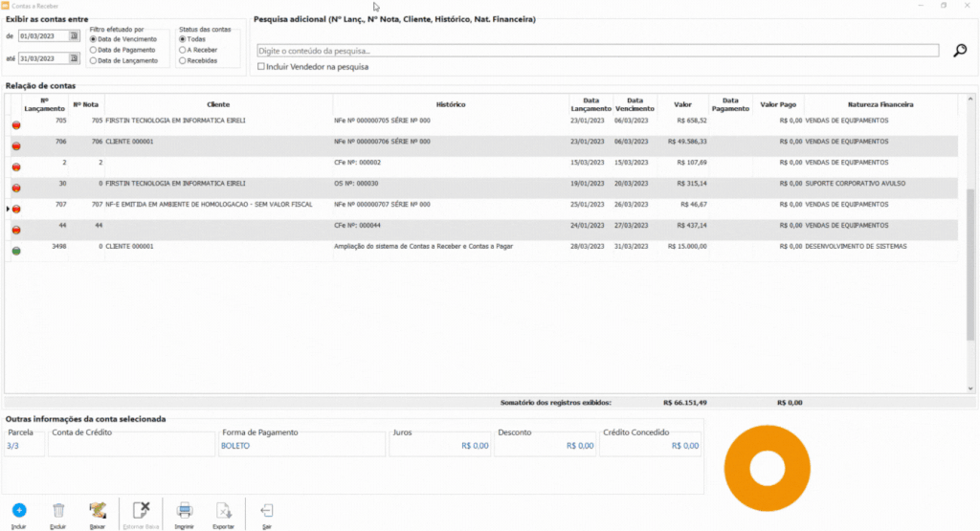This screenshot has width=980, height=531.
Task: Click the Exportar spreadsheet icon
Action: coord(224,510)
